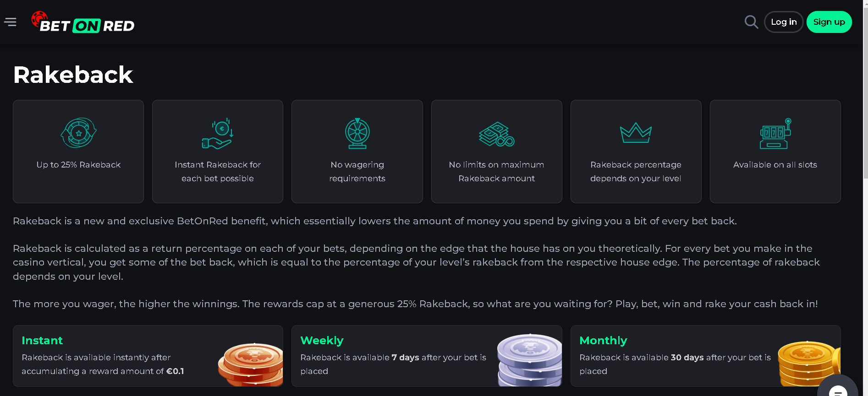Viewport: 868px width, 396px height.
Task: Click the crown level icon
Action: (636, 133)
